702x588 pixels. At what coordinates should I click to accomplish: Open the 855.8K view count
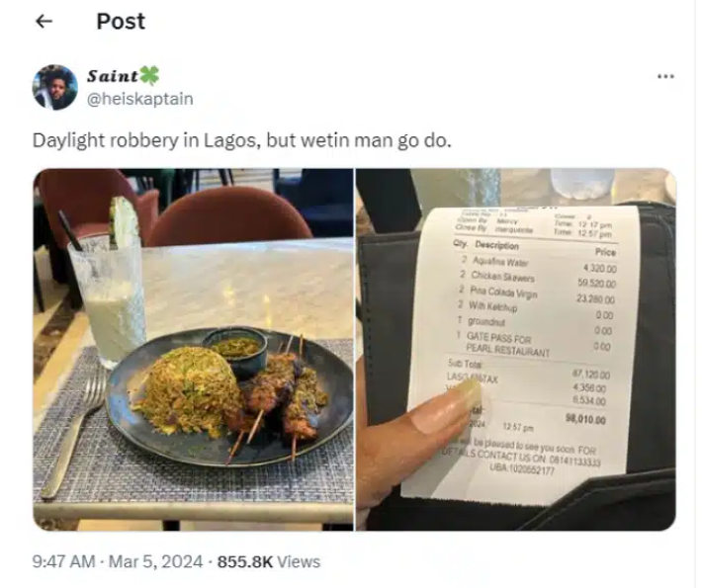pyautogui.click(x=245, y=561)
